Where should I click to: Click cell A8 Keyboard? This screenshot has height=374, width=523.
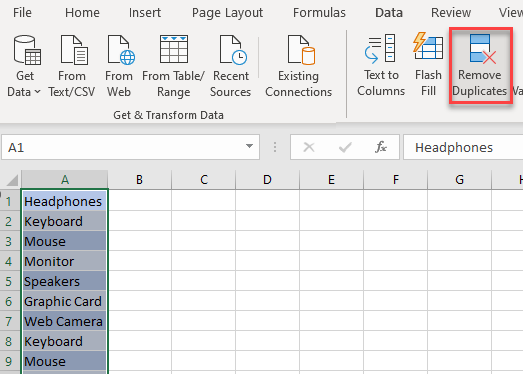click(65, 341)
